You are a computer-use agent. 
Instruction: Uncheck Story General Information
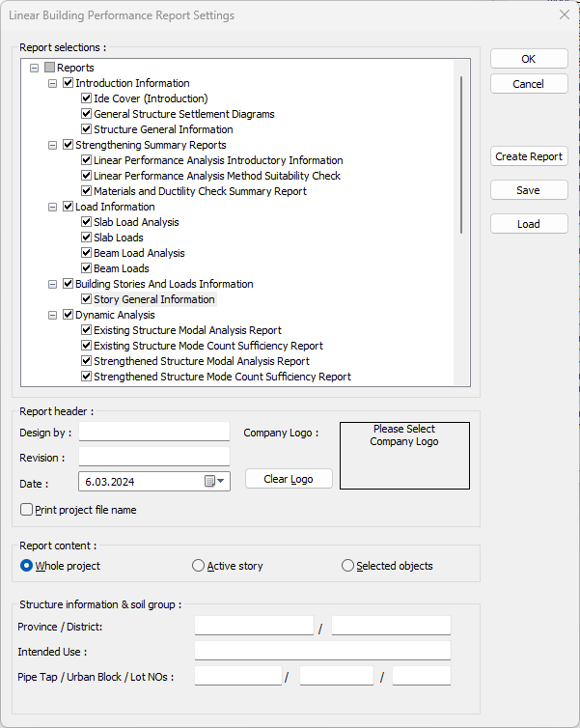pos(86,298)
